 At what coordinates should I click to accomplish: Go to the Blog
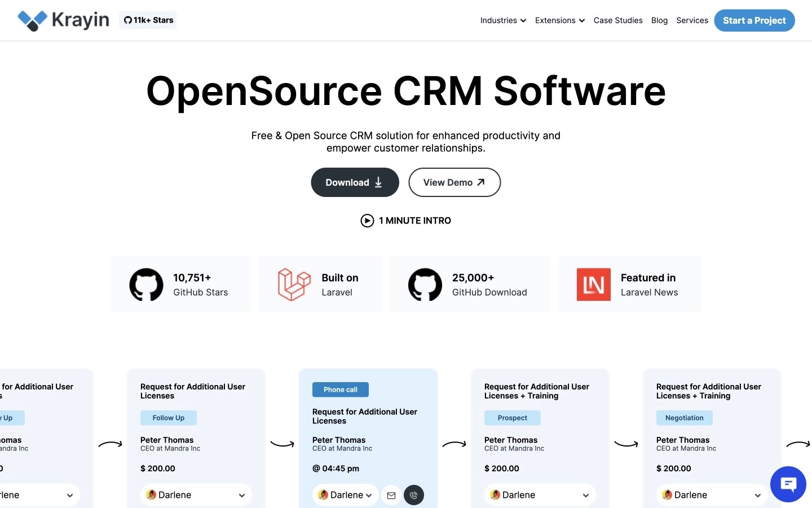click(659, 20)
